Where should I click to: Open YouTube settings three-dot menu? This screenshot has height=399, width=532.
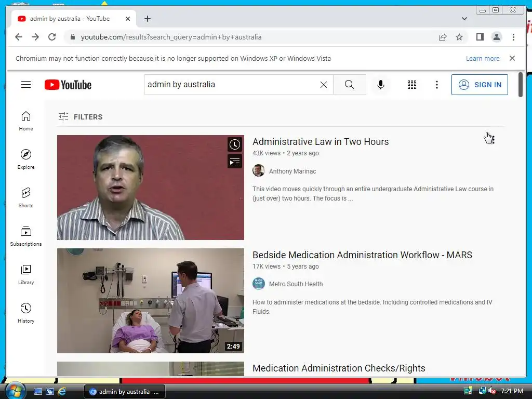436,85
